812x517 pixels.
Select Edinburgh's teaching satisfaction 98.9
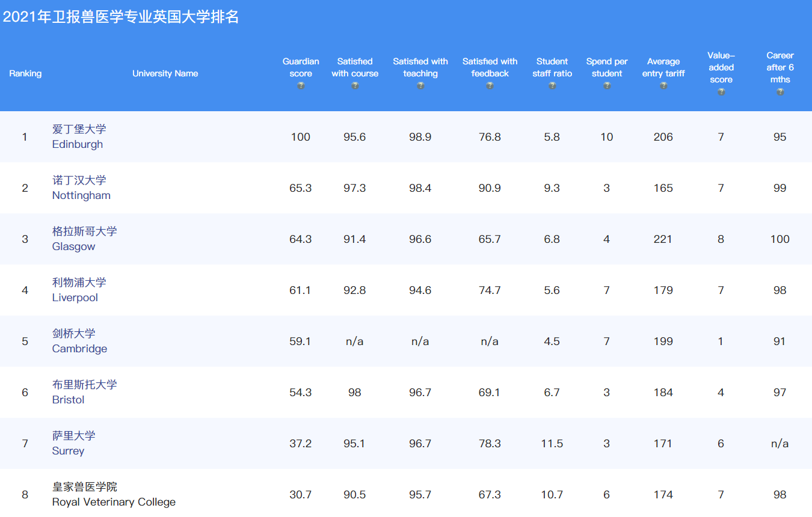click(420, 137)
